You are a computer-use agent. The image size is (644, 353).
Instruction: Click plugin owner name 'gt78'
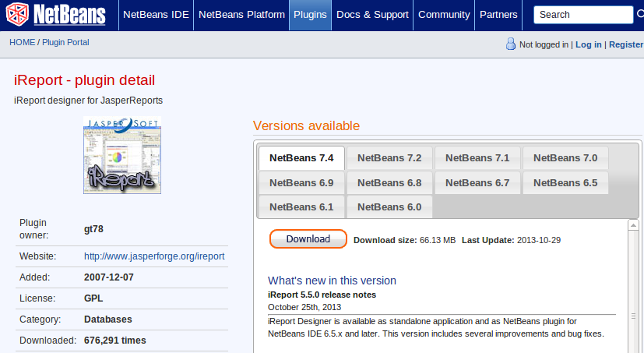[x=93, y=229]
